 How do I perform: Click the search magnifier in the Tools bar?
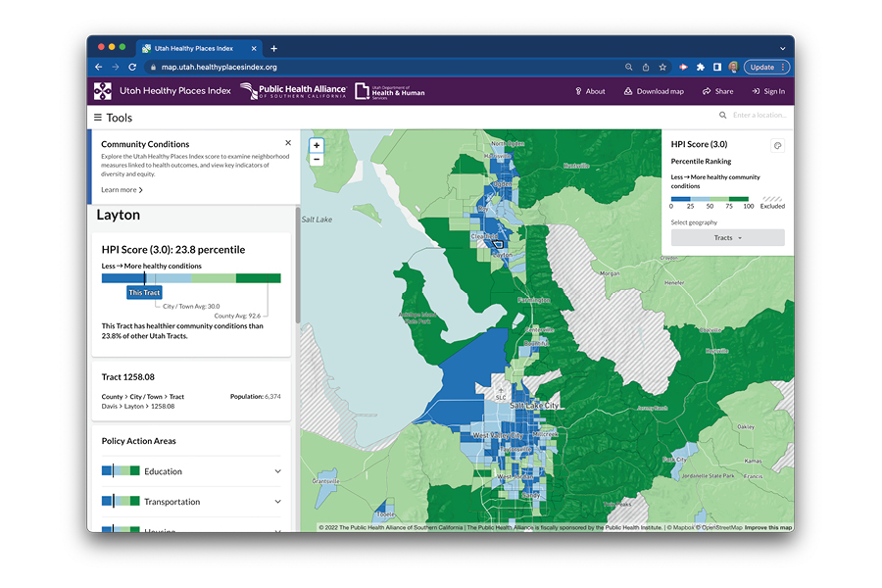722,115
